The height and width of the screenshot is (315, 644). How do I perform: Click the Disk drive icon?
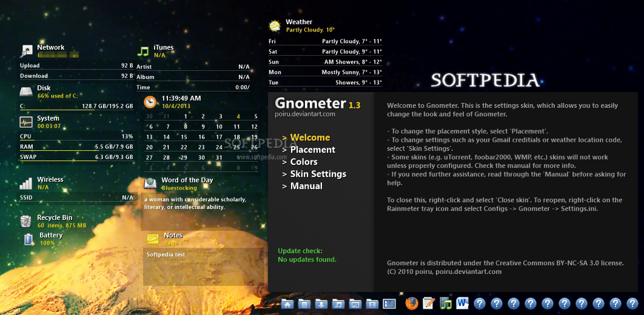(26, 91)
